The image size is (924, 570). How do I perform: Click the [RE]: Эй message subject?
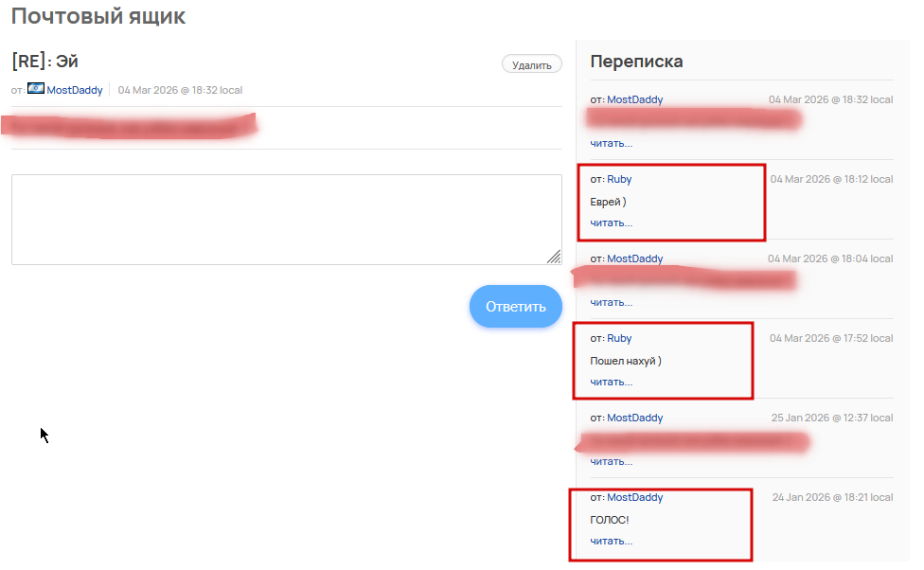tap(44, 62)
